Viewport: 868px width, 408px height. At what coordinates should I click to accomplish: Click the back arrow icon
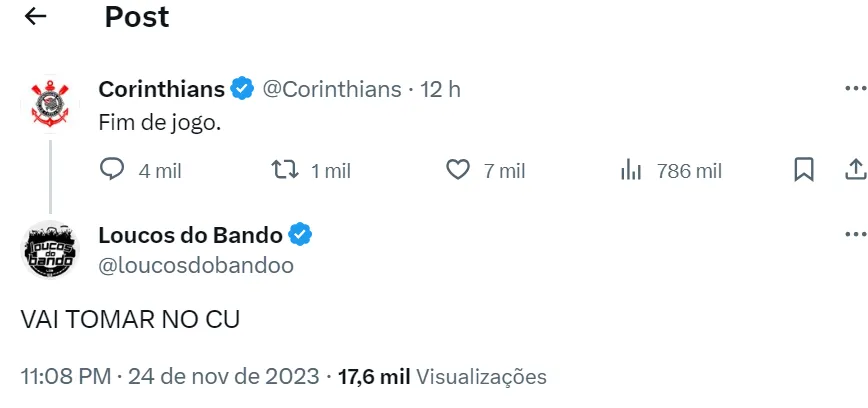(35, 17)
